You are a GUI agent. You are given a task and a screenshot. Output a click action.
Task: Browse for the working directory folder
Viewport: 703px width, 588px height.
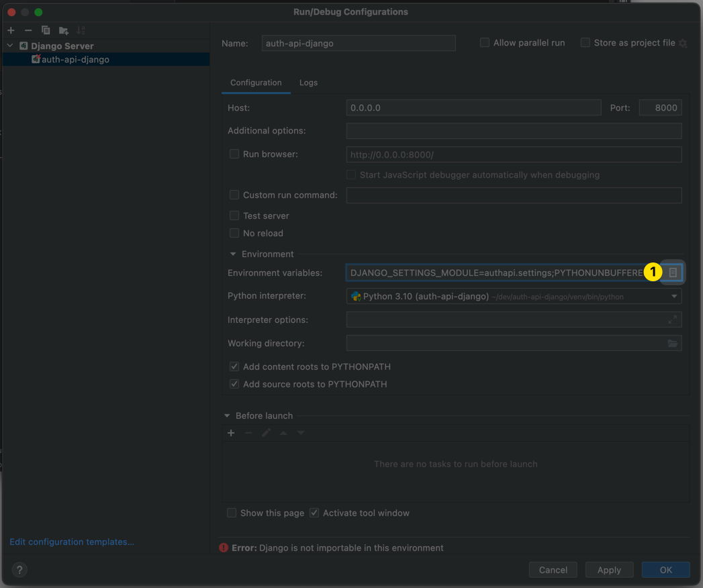pyautogui.click(x=673, y=343)
